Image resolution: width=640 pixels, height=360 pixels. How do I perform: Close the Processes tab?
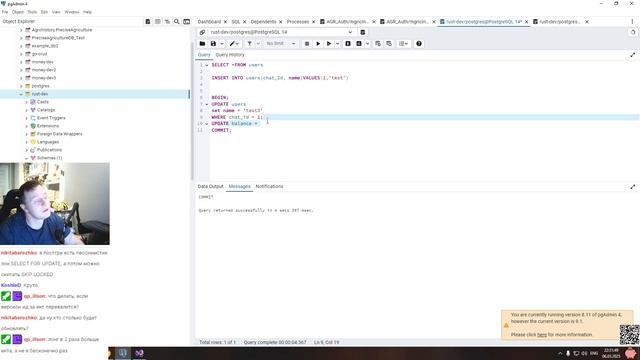(x=314, y=22)
